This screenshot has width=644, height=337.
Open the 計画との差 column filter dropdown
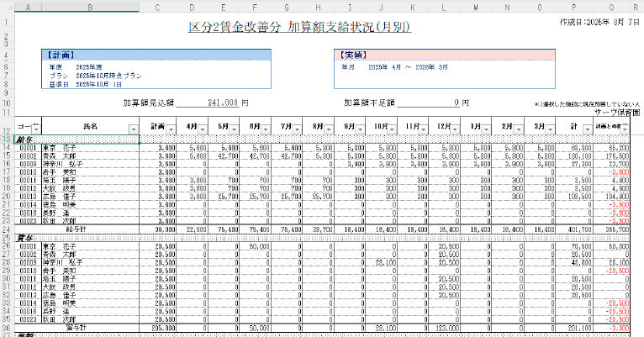(x=625, y=129)
